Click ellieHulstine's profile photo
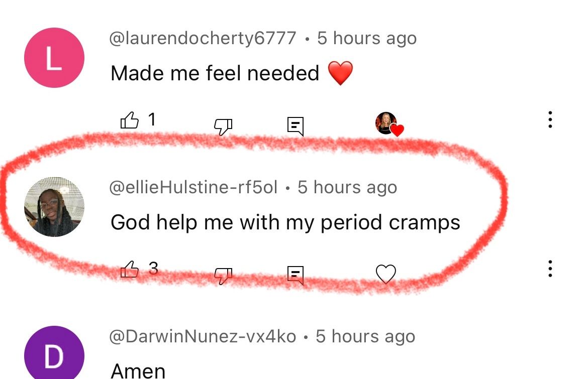This screenshot has height=379, width=588. point(54,207)
